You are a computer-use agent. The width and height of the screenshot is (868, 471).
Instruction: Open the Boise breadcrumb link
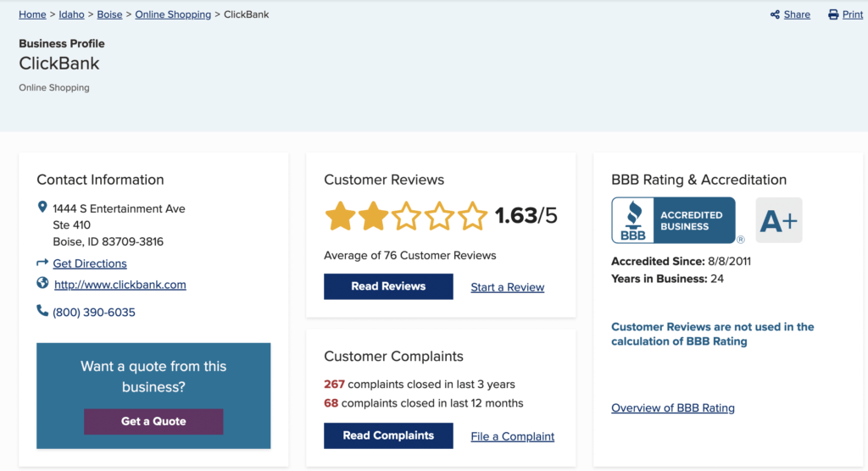(109, 14)
